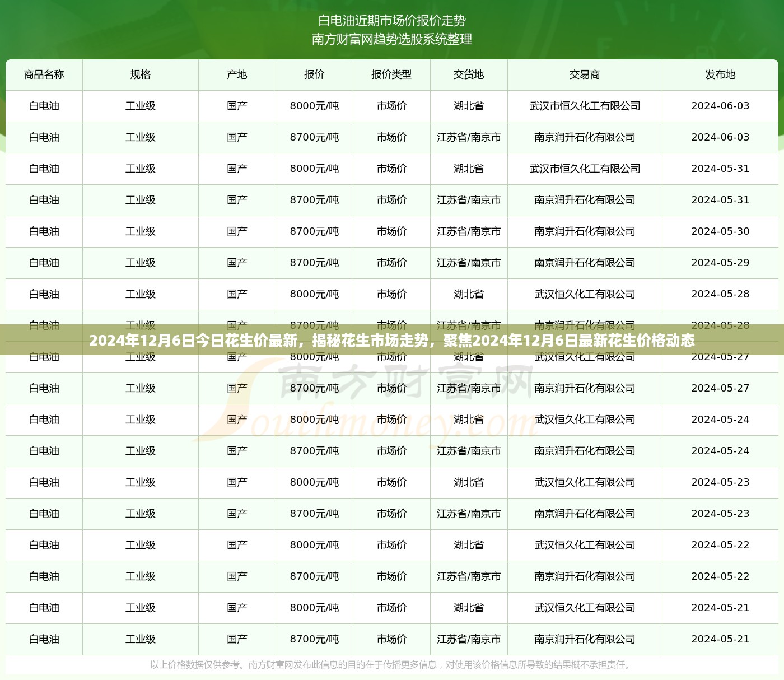The image size is (784, 680).
Task: Click 8000元/吨 in the 2024-05-23 row
Action: click(x=314, y=482)
